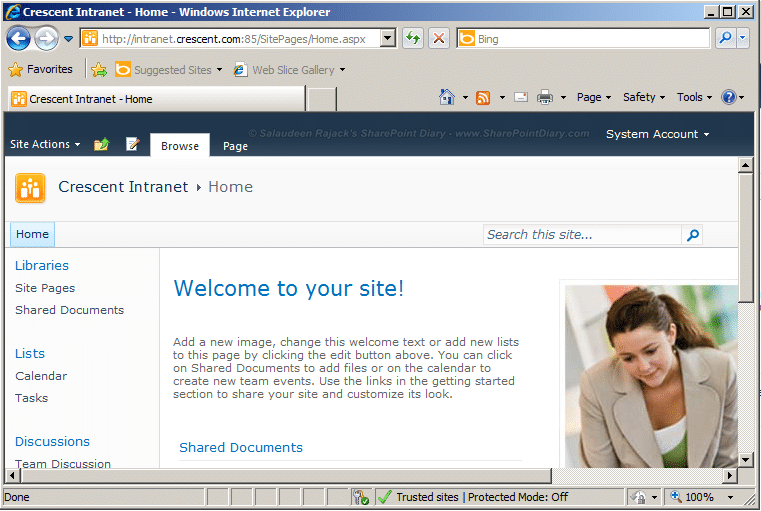Click the Read Mail envelope icon
The height and width of the screenshot is (511, 761).
pyautogui.click(x=521, y=98)
